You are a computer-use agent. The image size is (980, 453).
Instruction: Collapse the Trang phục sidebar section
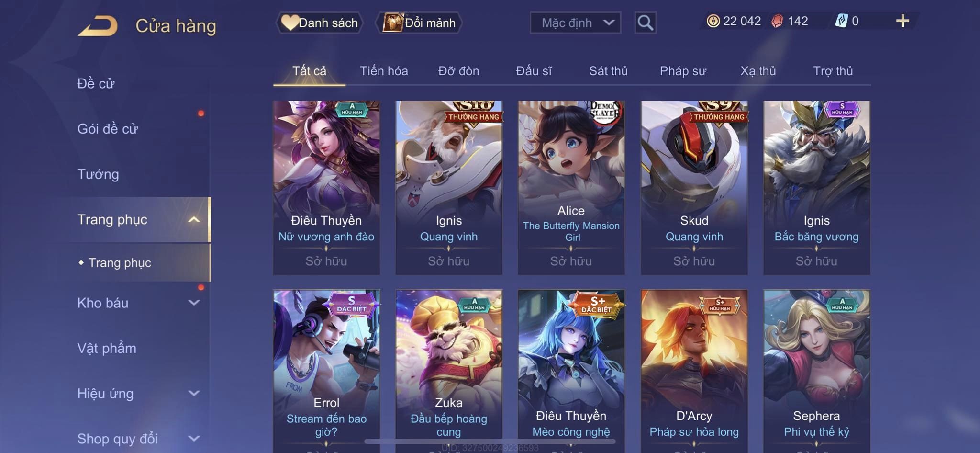[x=194, y=220]
